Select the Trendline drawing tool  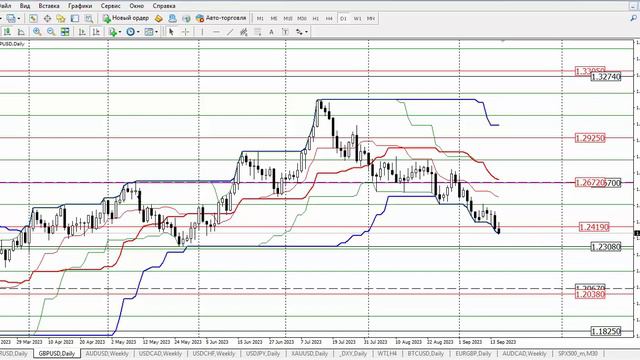point(230,32)
